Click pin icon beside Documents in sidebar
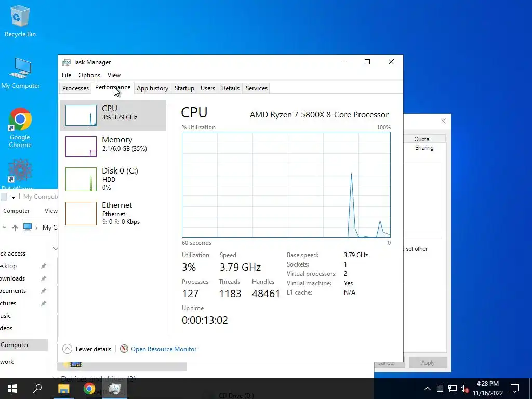The width and height of the screenshot is (532, 399). 44,291
